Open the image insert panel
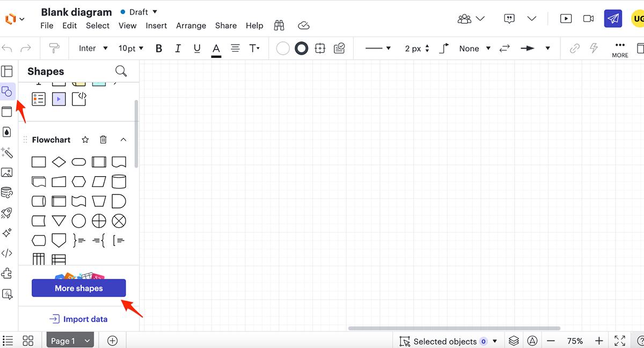Image resolution: width=644 pixels, height=348 pixels. point(8,172)
